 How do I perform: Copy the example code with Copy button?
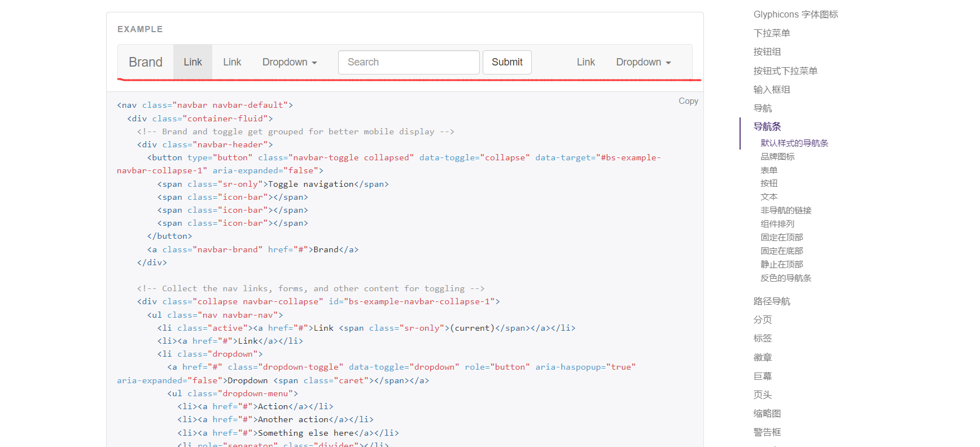(688, 101)
